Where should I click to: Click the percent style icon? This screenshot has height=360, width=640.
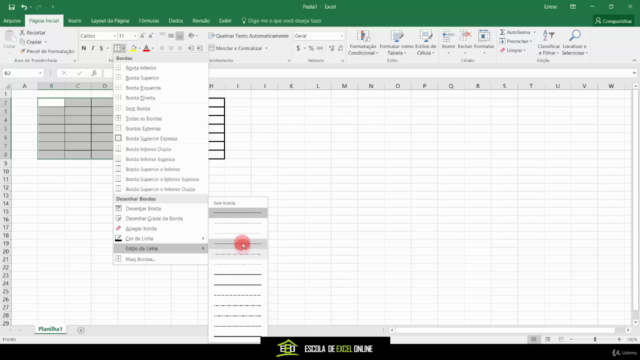pos(311,48)
